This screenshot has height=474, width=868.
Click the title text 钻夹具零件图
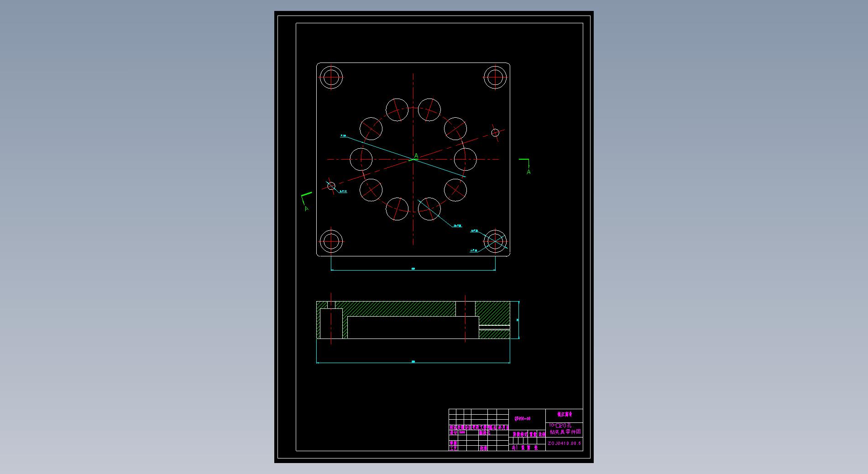tap(565, 432)
